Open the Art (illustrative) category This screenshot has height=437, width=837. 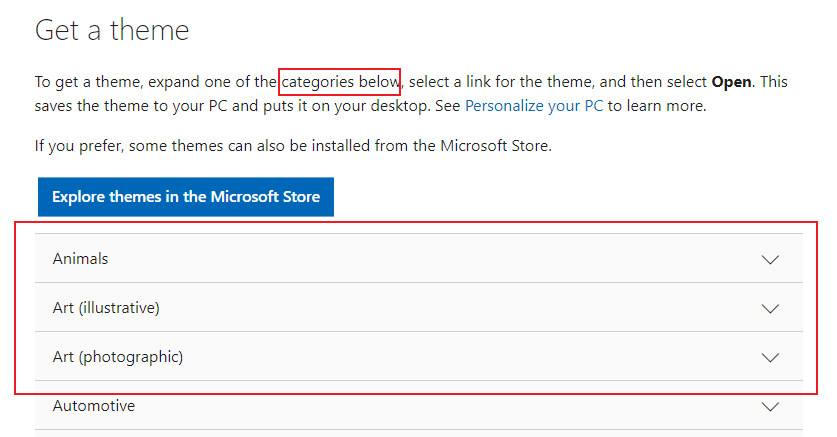pos(400,308)
